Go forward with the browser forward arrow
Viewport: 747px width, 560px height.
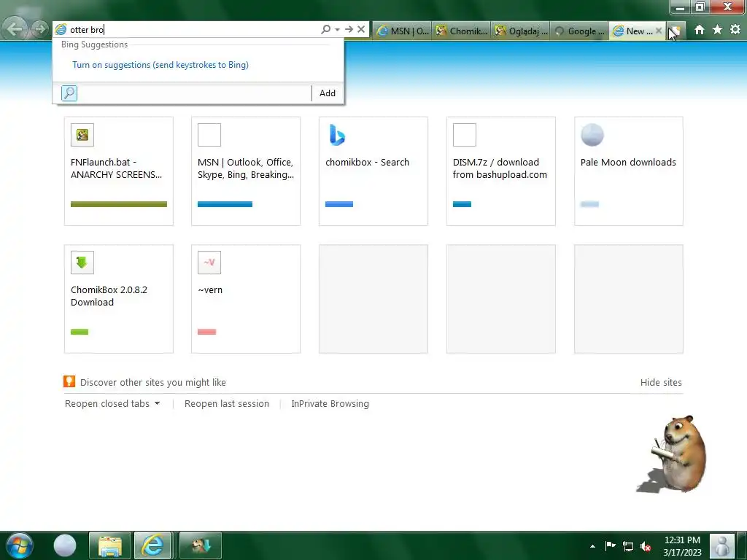pyautogui.click(x=39, y=29)
